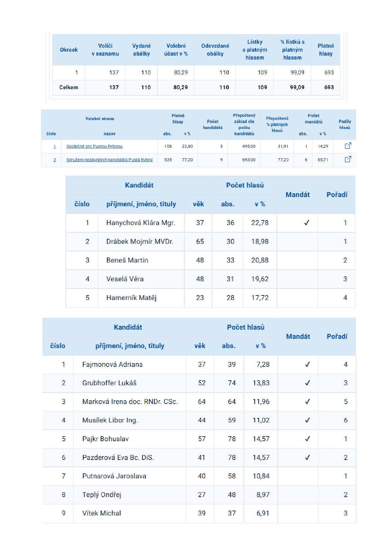Select the 22,78 vote percentage
The width and height of the screenshot is (392, 554).
point(260,223)
